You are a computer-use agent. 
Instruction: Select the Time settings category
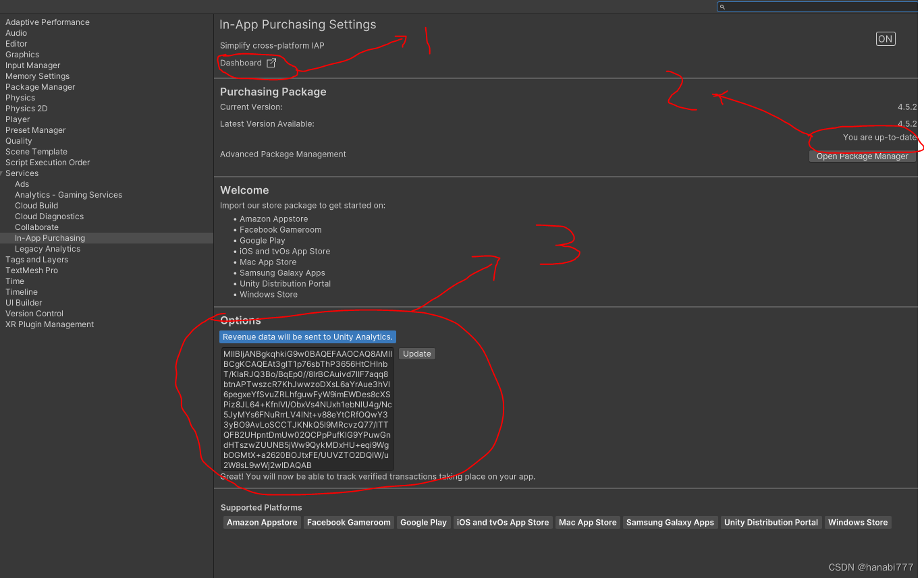tap(15, 281)
